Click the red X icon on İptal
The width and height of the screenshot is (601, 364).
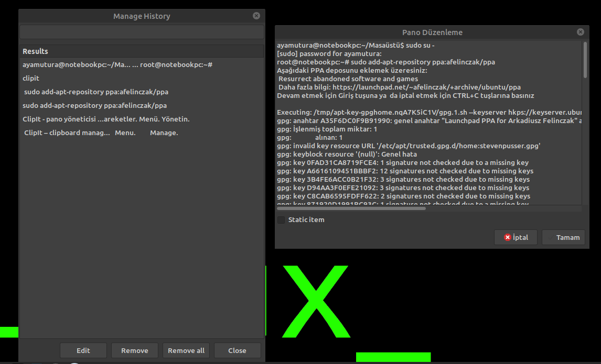point(508,237)
